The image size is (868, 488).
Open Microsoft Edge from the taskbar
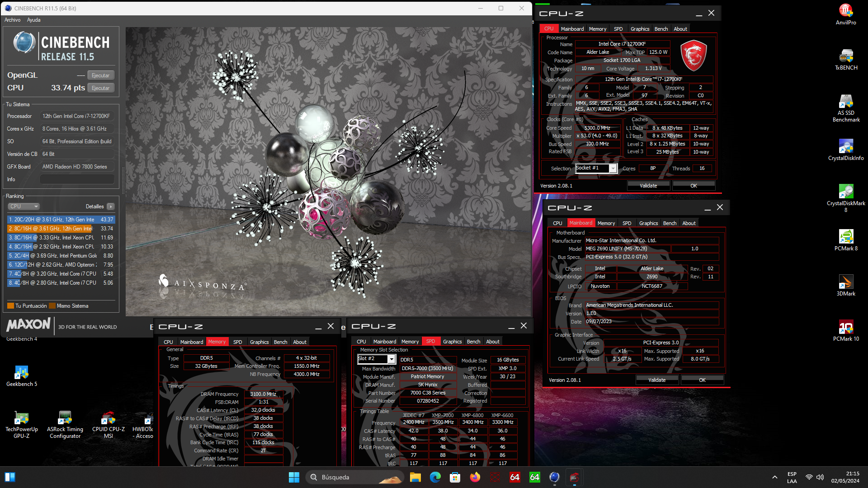[x=435, y=477]
